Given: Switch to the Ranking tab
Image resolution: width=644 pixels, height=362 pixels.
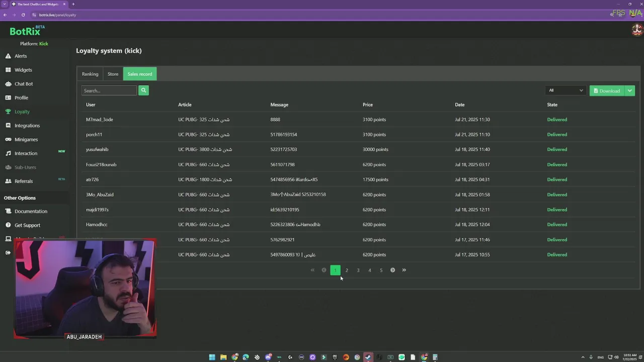Looking at the screenshot, I should 90,74.
